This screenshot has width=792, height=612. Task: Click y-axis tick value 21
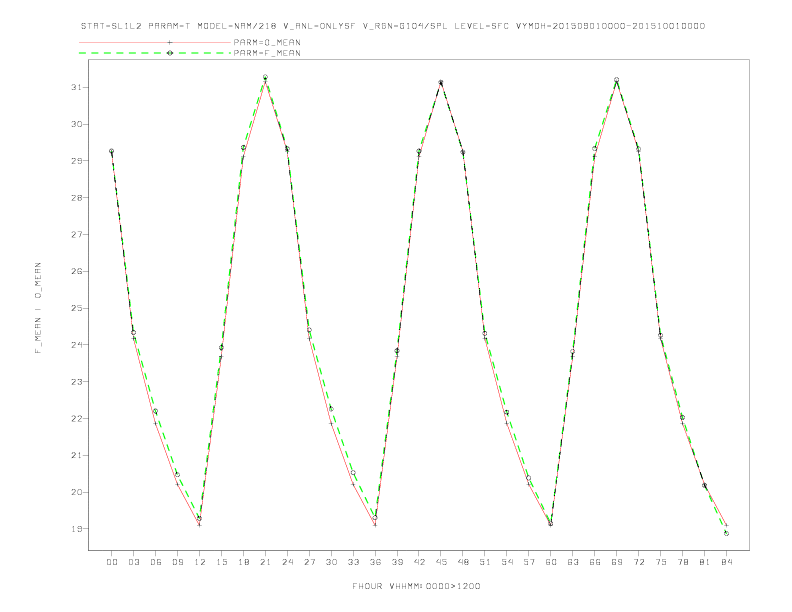tap(76, 455)
